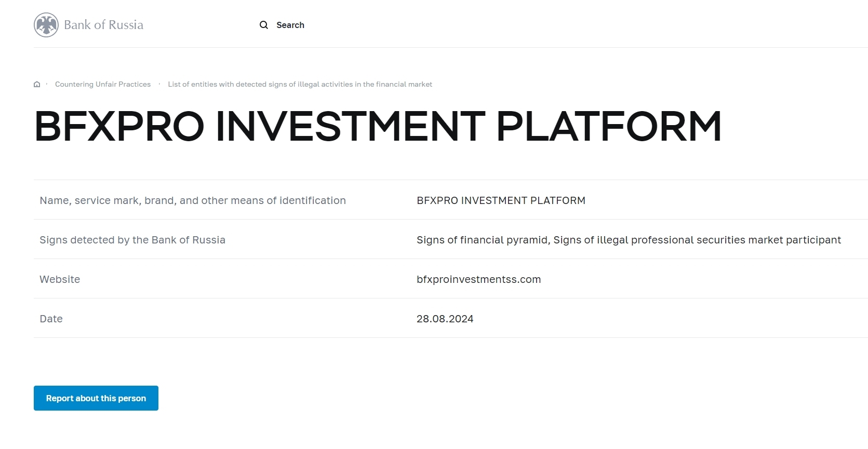Click the large BFXPRO INVESTMENT PLATFORM heading

[x=378, y=126]
